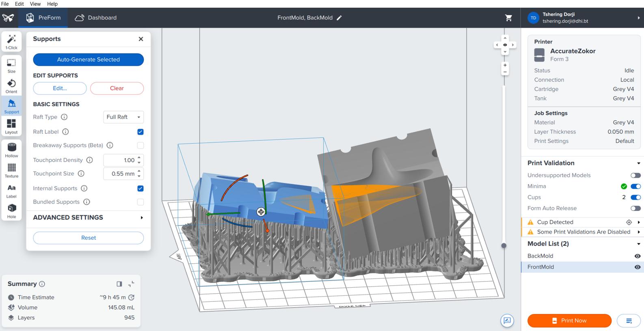
Task: Enable Breakaway Supports (Beta) checkbox
Action: point(140,145)
